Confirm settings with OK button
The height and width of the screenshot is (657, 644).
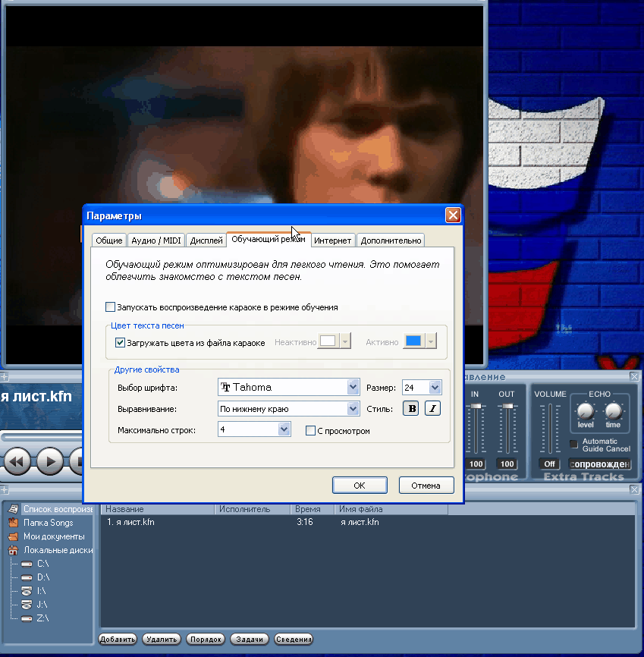point(360,486)
